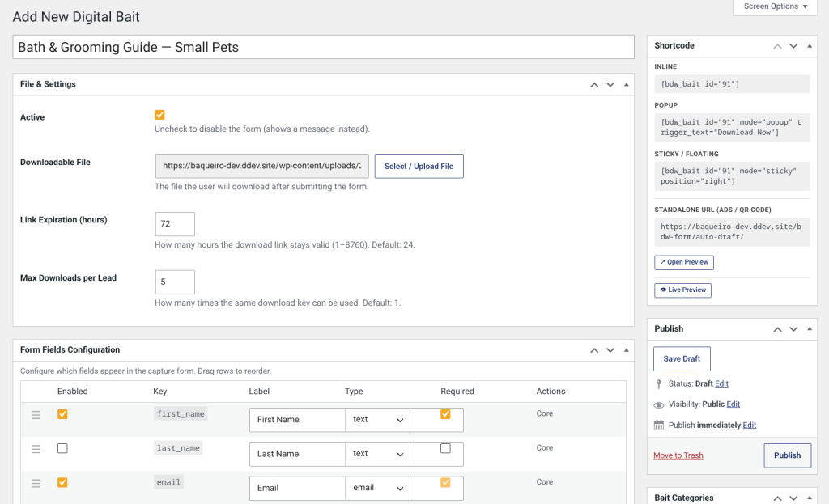Move Shortcode panel down
The width and height of the screenshot is (829, 504).
point(793,46)
